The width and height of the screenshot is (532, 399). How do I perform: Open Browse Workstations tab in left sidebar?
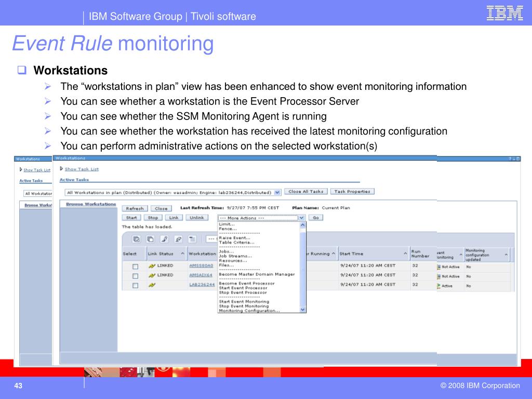pos(38,205)
